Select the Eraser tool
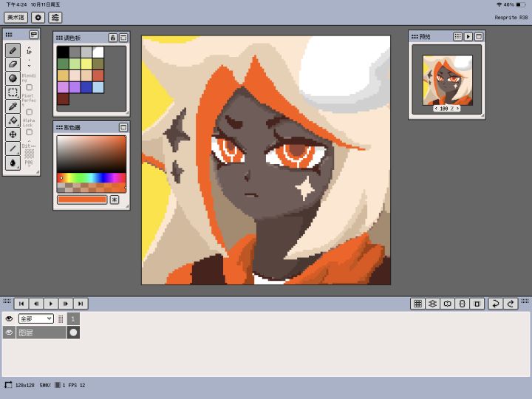Screen dimensions: 532x399 tap(13, 64)
